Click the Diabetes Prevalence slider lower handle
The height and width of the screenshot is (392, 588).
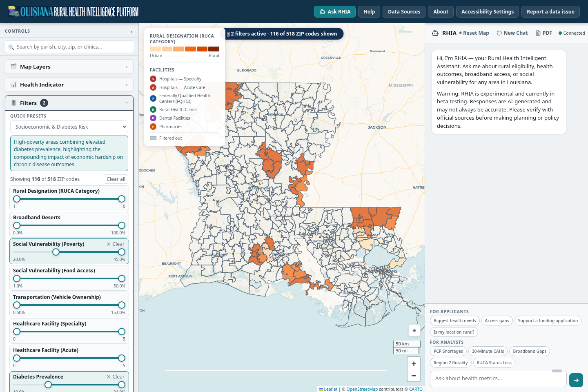pyautogui.click(x=48, y=385)
